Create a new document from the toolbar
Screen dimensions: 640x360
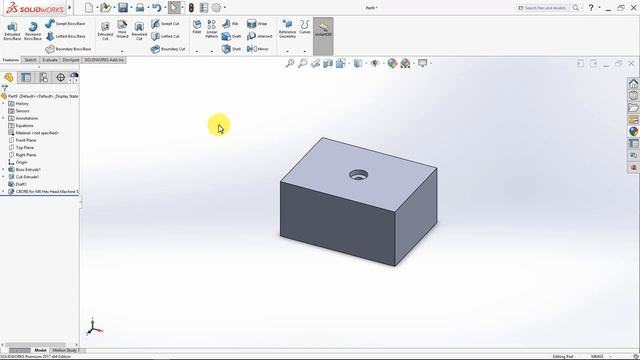(89, 7)
